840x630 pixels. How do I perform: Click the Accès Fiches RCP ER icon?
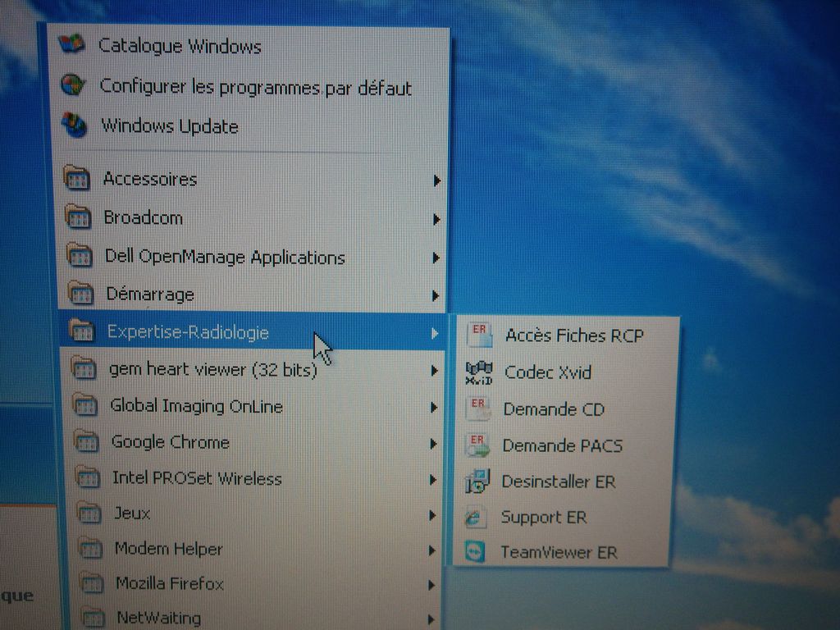click(479, 335)
